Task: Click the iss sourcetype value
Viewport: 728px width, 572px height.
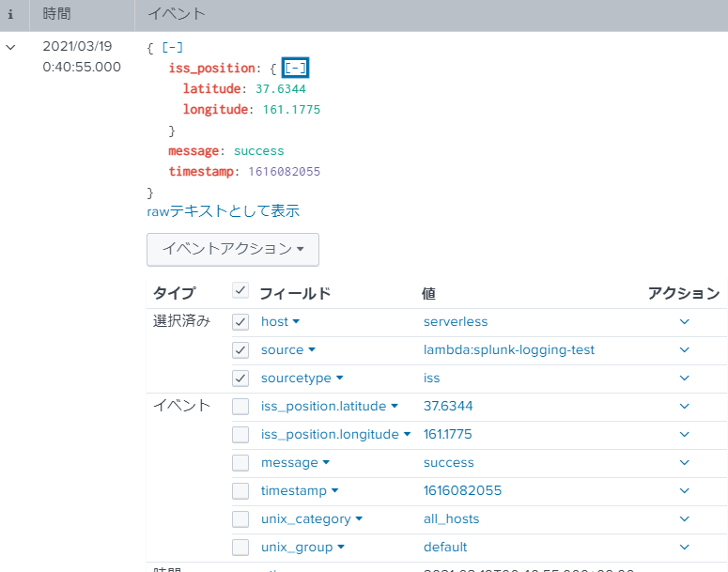Action: [431, 379]
